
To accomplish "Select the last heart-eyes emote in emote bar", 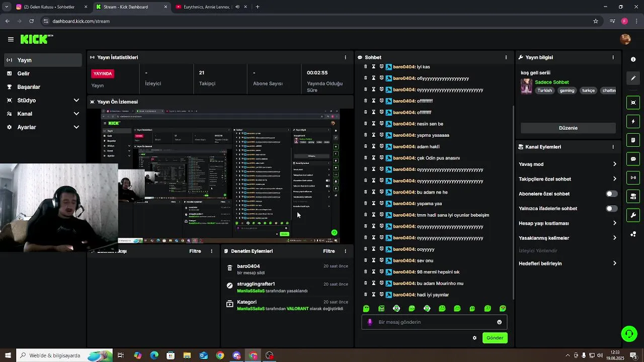I will (x=503, y=308).
